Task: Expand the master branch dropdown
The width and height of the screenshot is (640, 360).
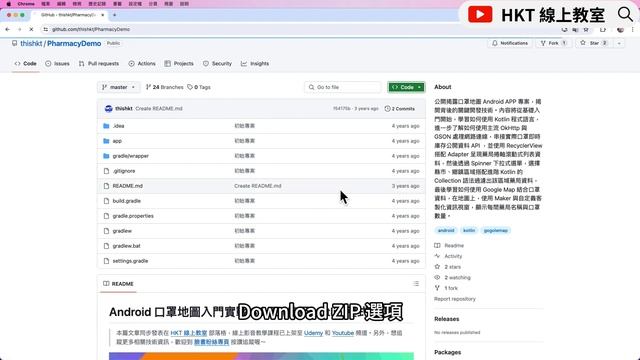Action: click(x=118, y=87)
